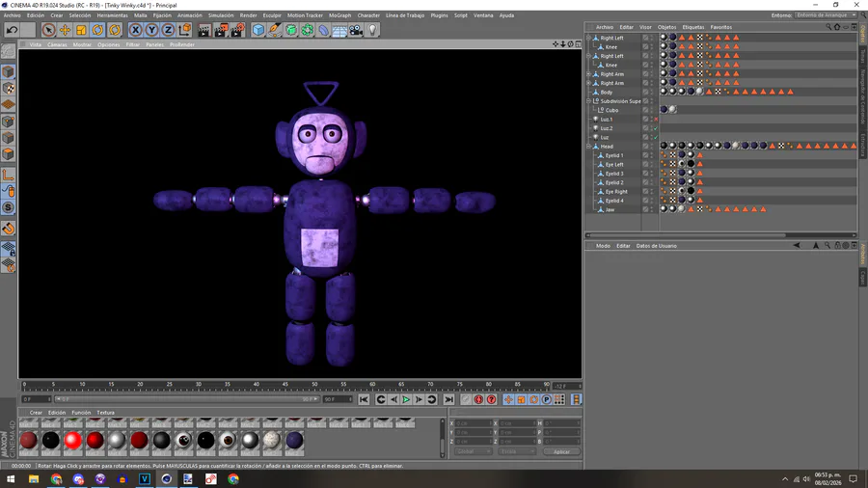Open the green subdivision generator icon
Screen dimensions: 868x488
pos(290,30)
